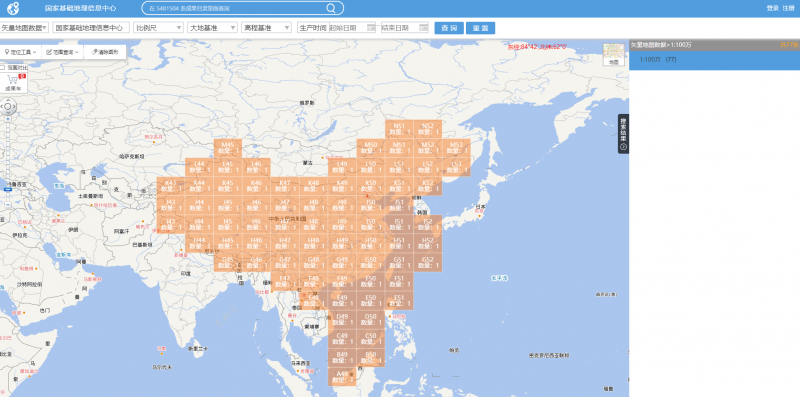The image size is (800, 397).
Task: Open the 高程基准 elevation dropdown
Action: click(266, 28)
